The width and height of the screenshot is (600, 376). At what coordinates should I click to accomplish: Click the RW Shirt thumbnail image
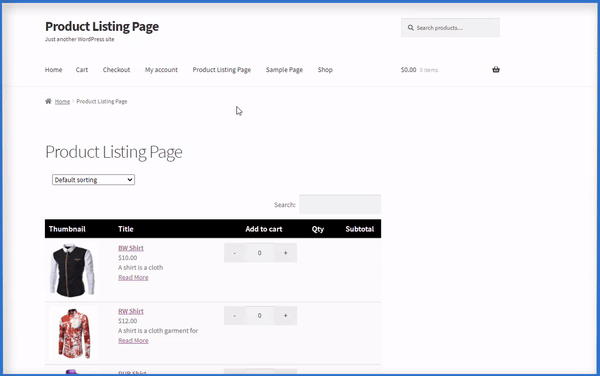74,333
